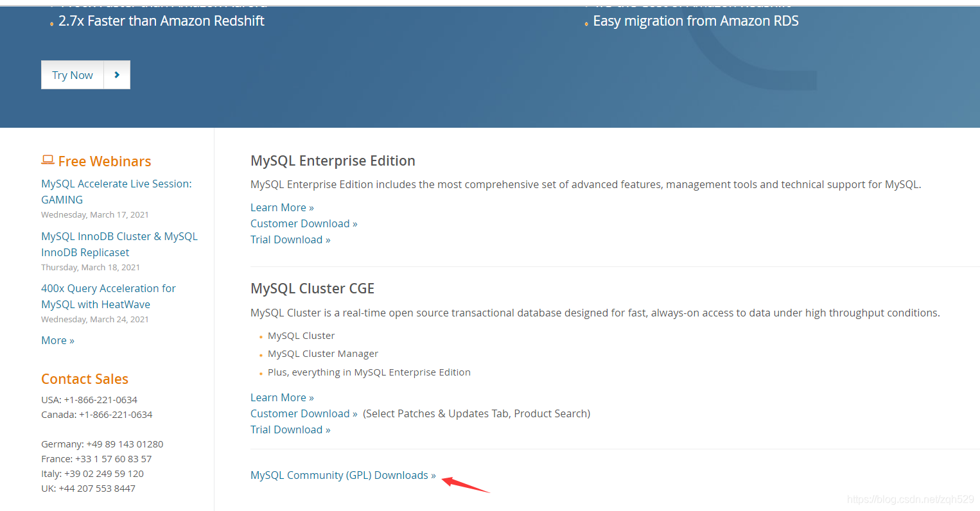980x511 pixels.
Task: Click the date 'Thursday, March 18, 2021'
Action: pos(91,267)
